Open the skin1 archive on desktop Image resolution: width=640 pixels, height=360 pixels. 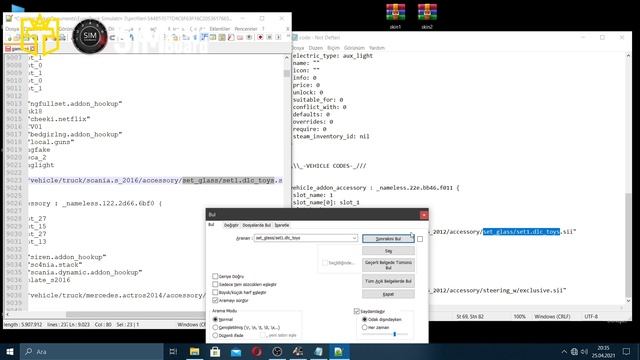click(x=396, y=16)
